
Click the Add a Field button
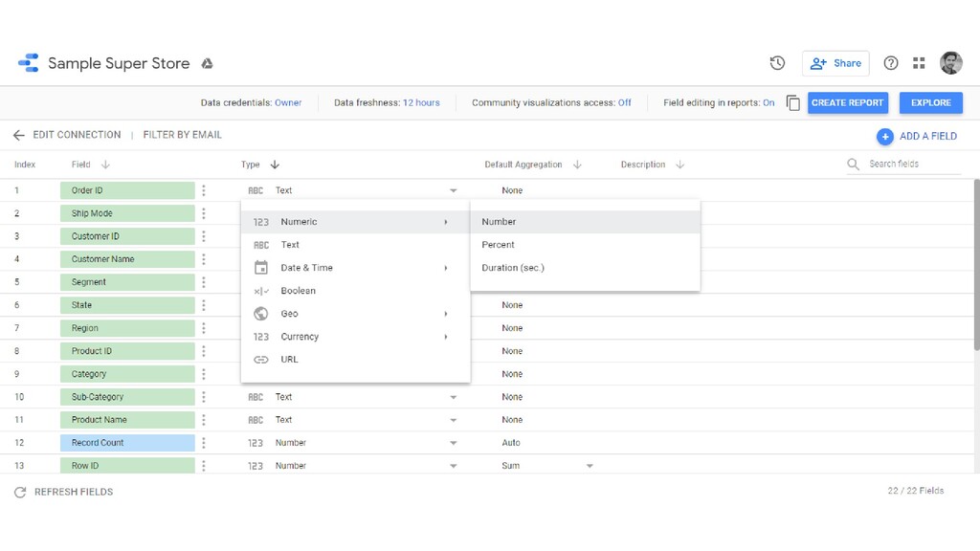tap(917, 136)
